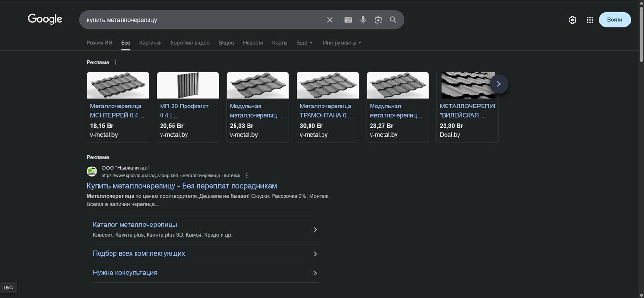Open the on-screen keyboard input tool
This screenshot has height=298, width=644.
[348, 20]
